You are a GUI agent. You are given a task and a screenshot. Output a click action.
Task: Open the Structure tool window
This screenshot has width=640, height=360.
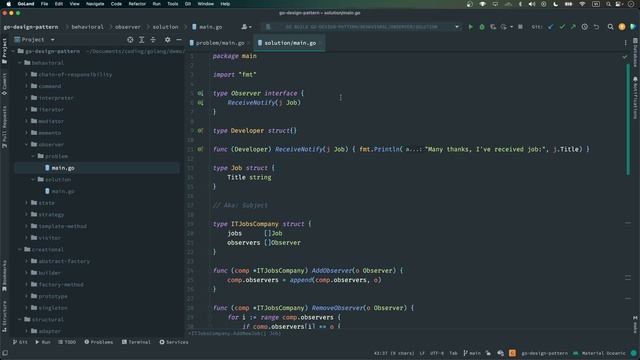[4, 316]
